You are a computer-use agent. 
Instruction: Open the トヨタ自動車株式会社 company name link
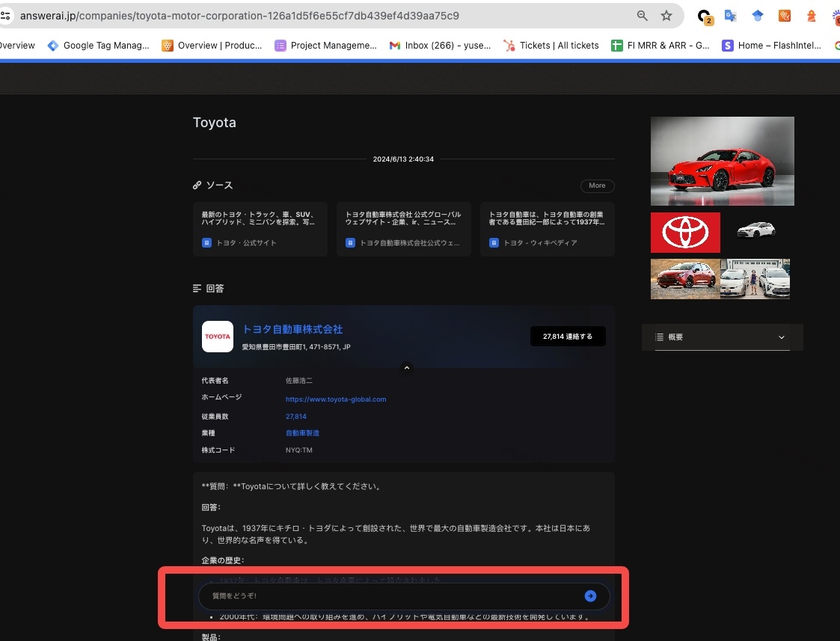(x=292, y=329)
